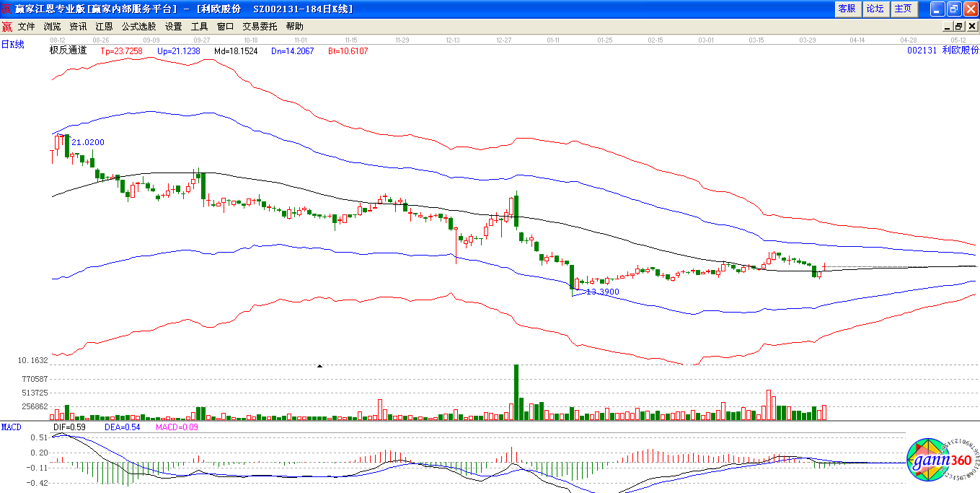
Task: Click the 08-12 date marker
Action: (58, 40)
